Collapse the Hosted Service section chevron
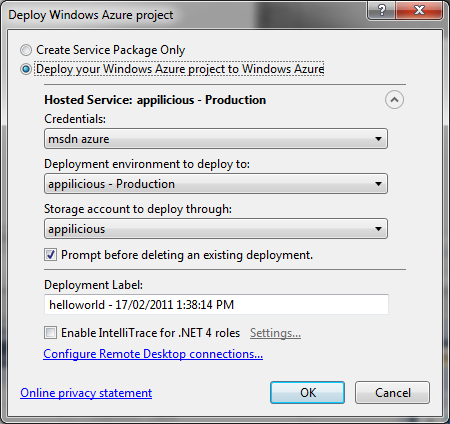Image resolution: width=450 pixels, height=424 pixels. tap(394, 100)
